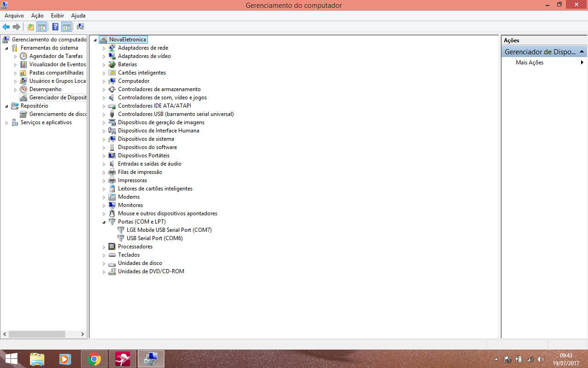Click the Up one level folder icon
This screenshot has width=588, height=368.
(31, 27)
